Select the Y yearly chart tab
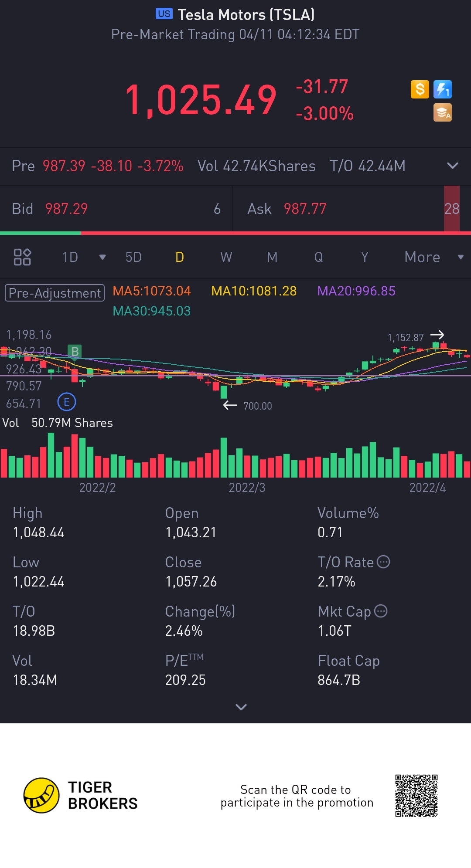 tap(365, 257)
